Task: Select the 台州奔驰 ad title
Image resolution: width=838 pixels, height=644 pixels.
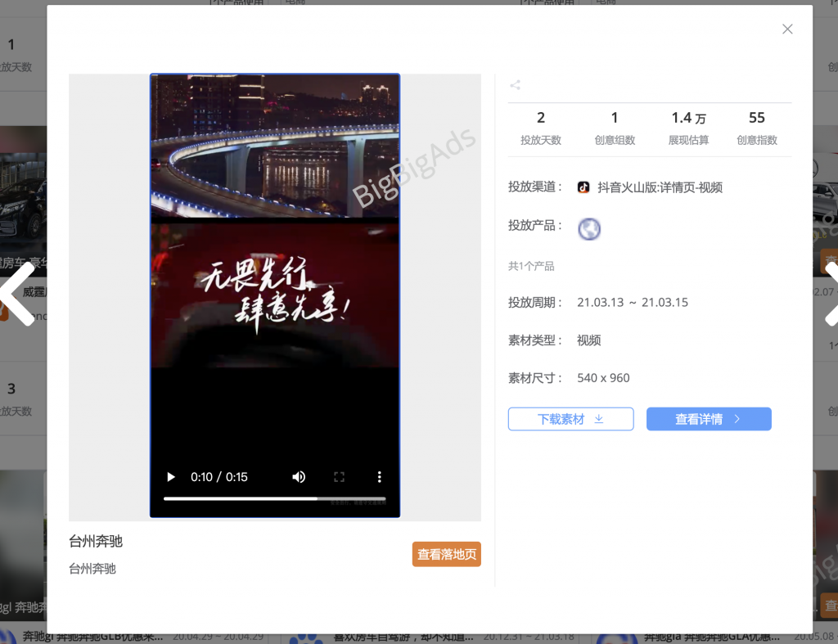Action: point(96,542)
